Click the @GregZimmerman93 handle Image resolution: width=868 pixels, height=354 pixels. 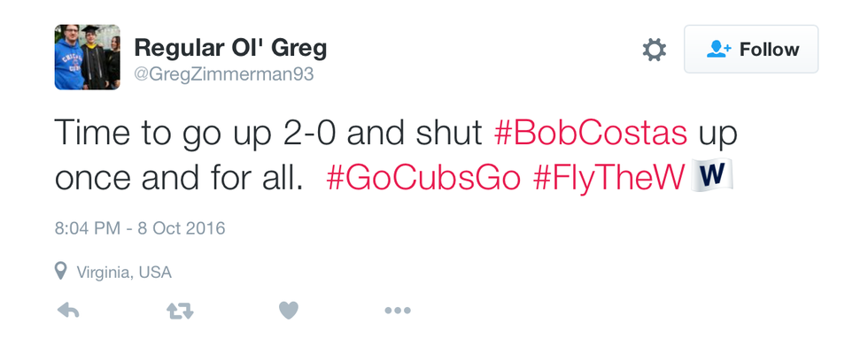pyautogui.click(x=223, y=74)
